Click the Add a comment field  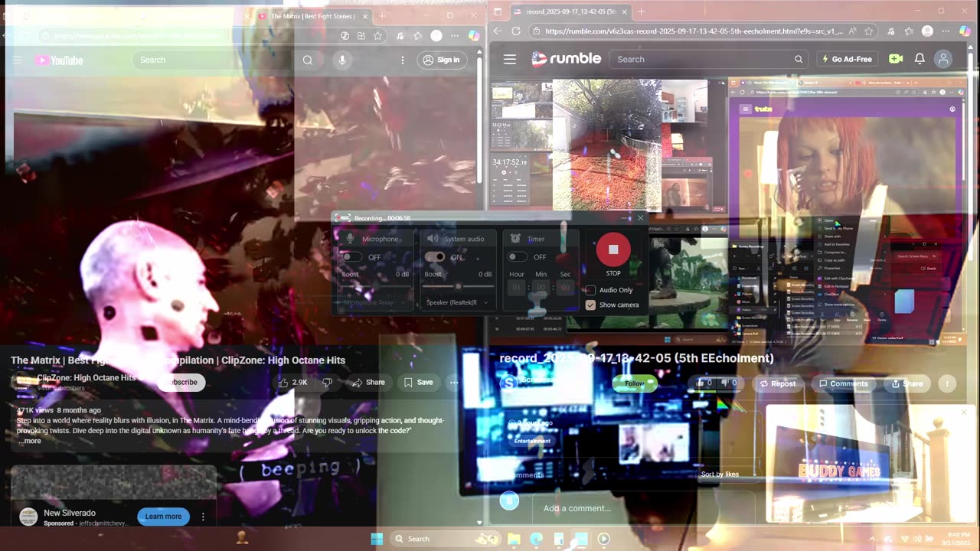click(643, 508)
